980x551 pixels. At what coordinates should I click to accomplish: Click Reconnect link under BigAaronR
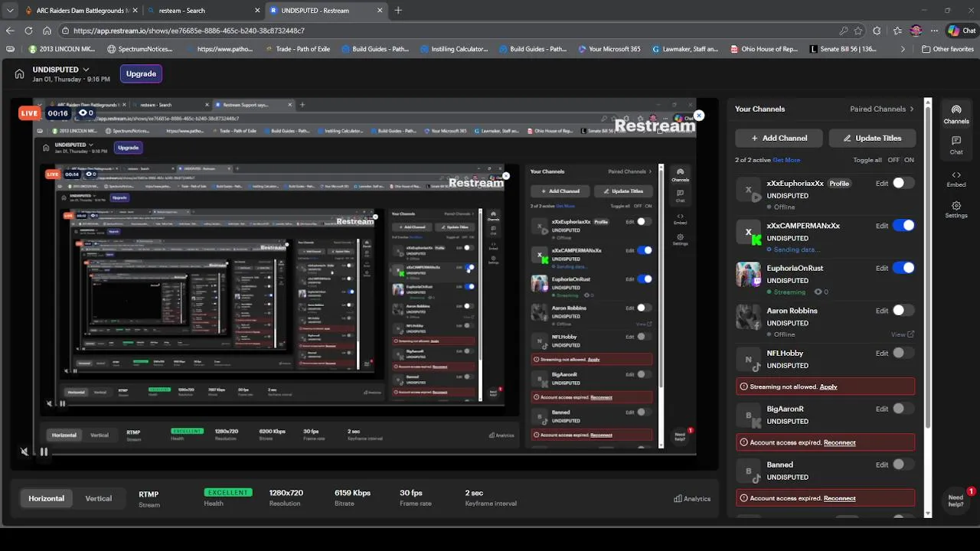839,442
